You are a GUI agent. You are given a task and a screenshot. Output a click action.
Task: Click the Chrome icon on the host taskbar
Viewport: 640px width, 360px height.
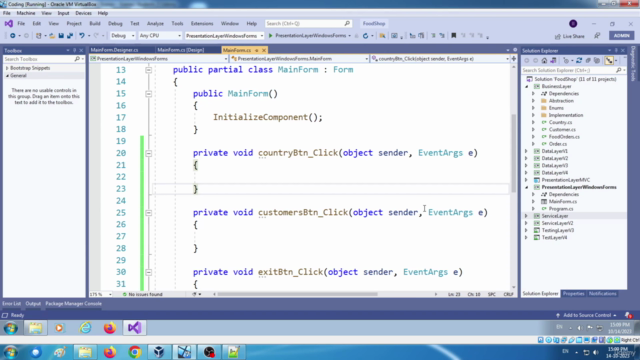tap(135, 352)
